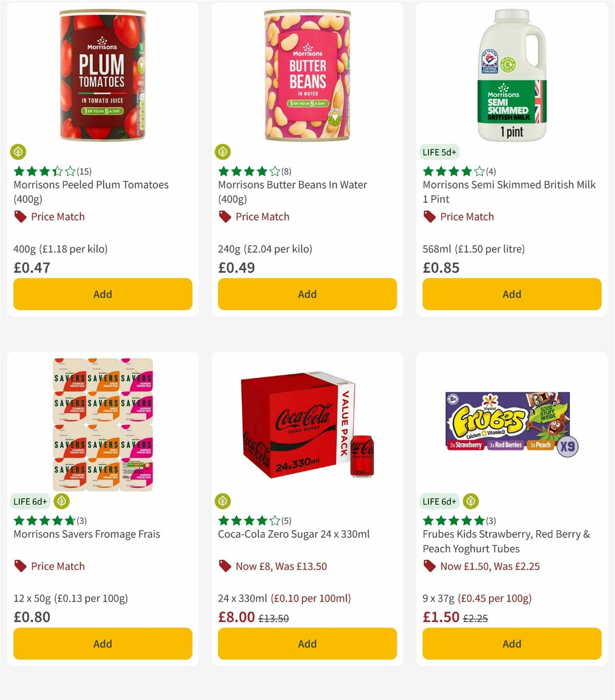Add Butter Beans In Water to basket
The image size is (615, 700).
pos(307,294)
